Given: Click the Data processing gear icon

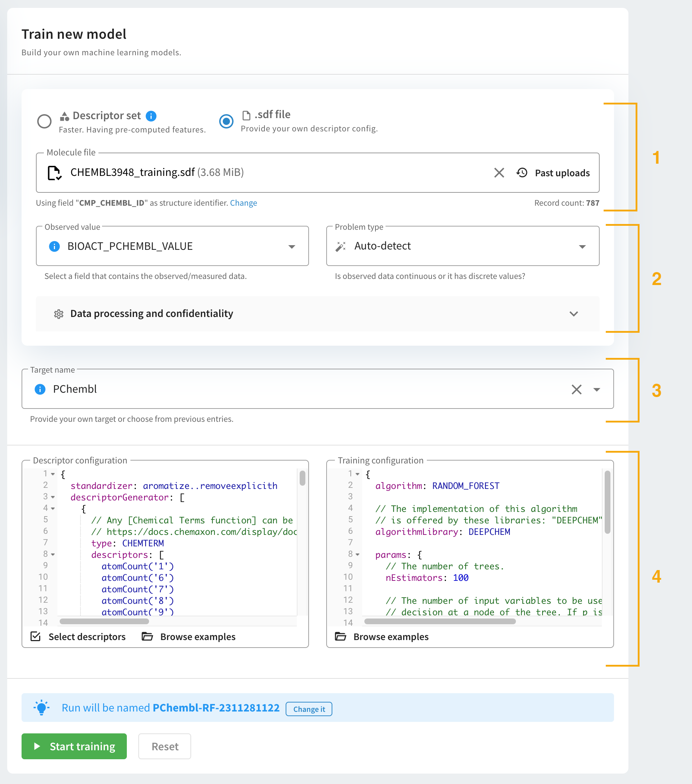Looking at the screenshot, I should pos(59,314).
